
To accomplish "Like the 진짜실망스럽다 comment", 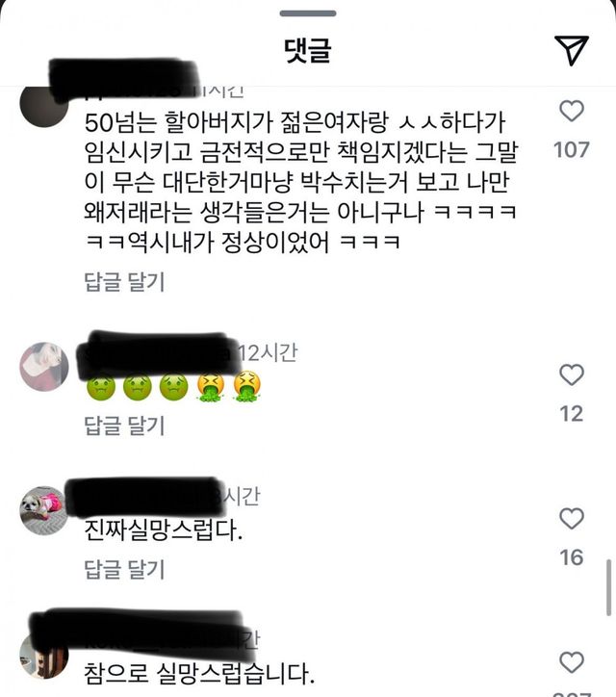I will 572,518.
